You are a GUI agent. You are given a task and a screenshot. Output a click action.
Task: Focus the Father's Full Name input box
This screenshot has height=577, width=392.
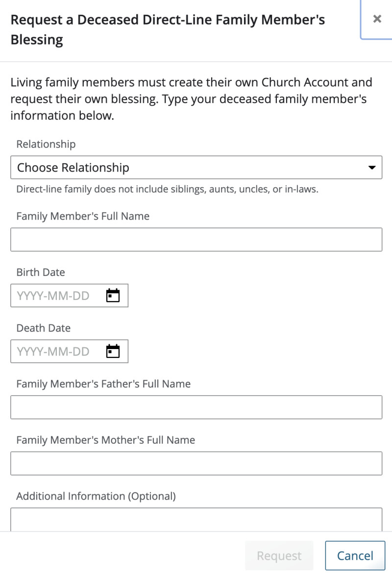196,407
